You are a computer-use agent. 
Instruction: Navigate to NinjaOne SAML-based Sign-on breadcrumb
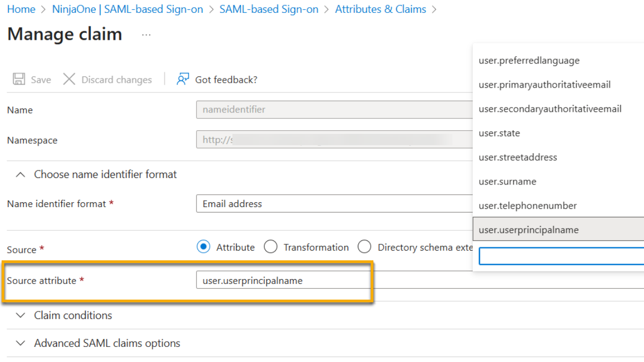click(x=127, y=9)
